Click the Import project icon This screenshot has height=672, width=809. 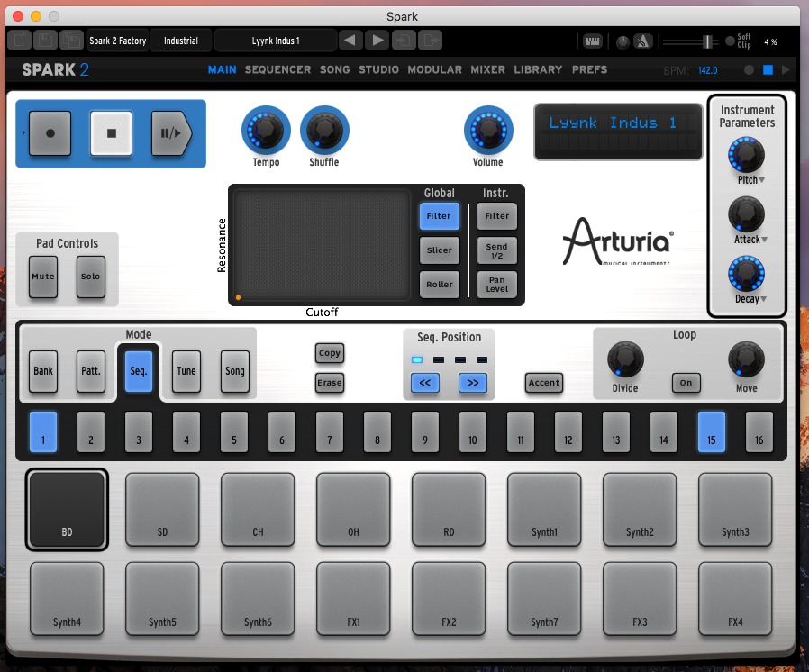pos(404,41)
